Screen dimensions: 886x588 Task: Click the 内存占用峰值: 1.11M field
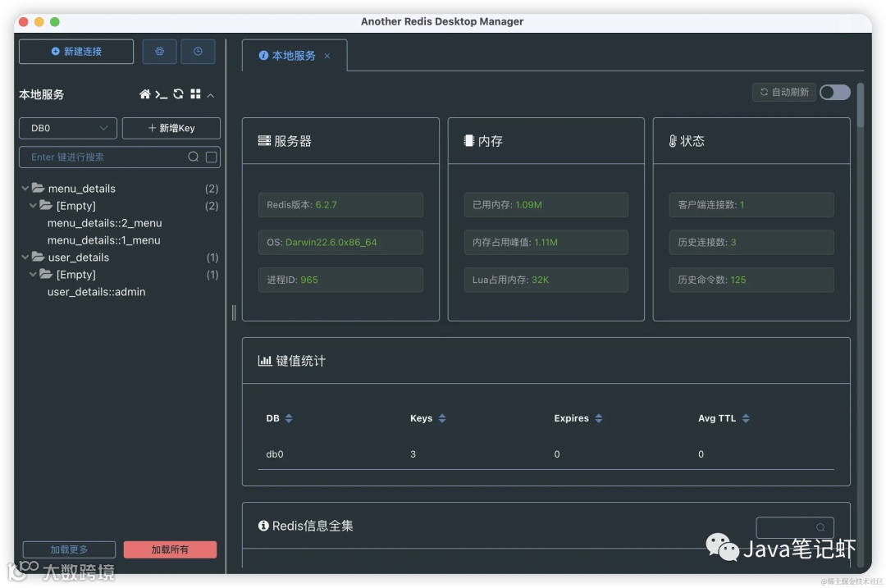click(x=546, y=242)
